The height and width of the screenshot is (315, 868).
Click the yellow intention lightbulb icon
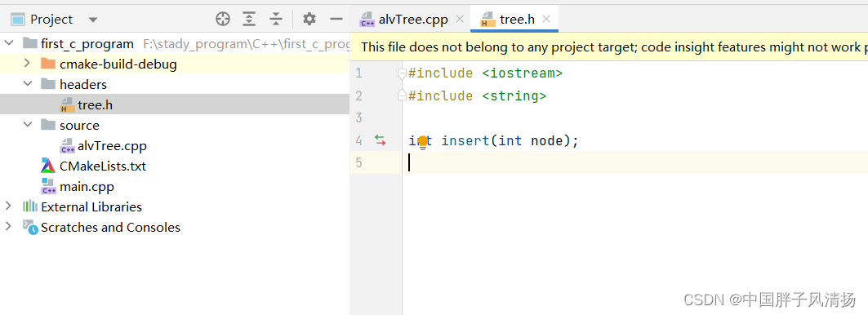[x=423, y=142]
